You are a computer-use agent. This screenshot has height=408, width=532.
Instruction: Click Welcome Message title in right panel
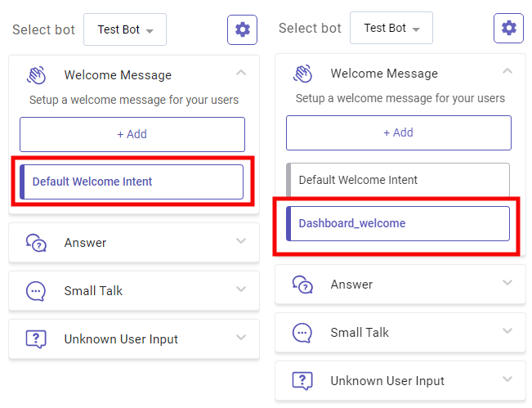click(x=384, y=74)
